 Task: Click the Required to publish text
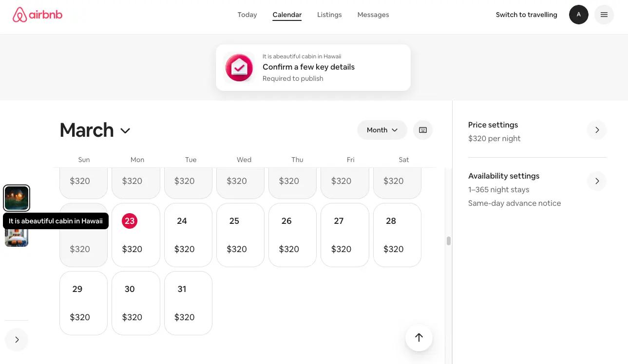click(293, 78)
